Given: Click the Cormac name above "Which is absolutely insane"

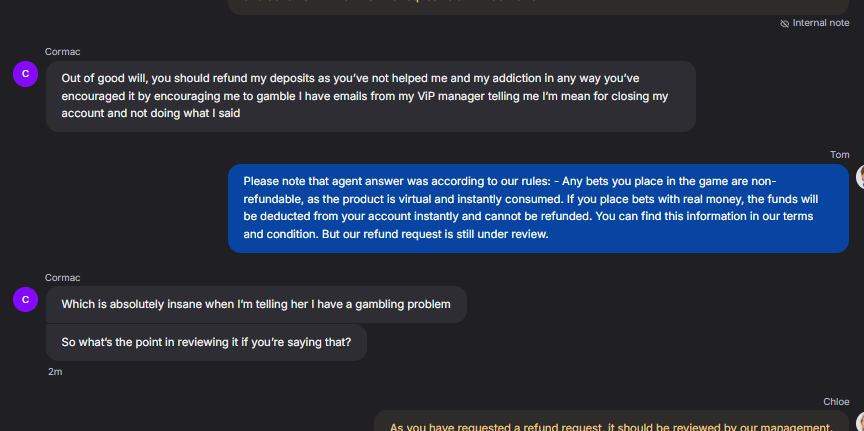Looking at the screenshot, I should click(62, 277).
